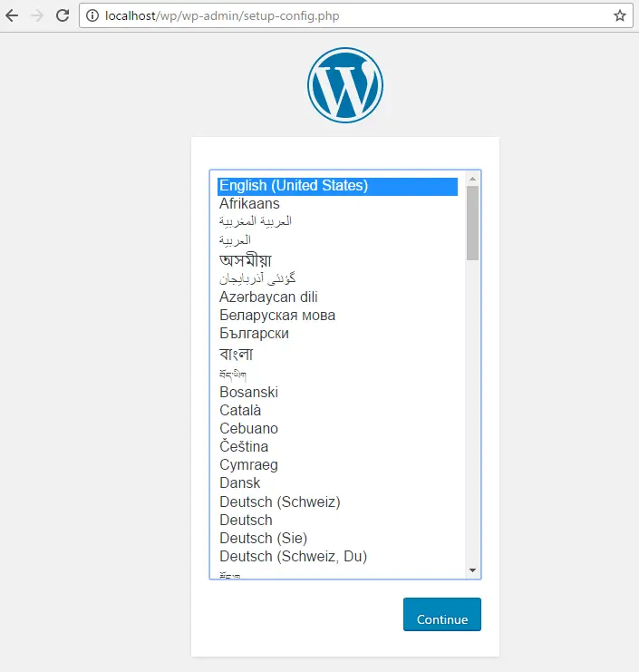This screenshot has height=672, width=639.
Task: Select Deutsch (Schweiz, Du) language
Action: 337,557
